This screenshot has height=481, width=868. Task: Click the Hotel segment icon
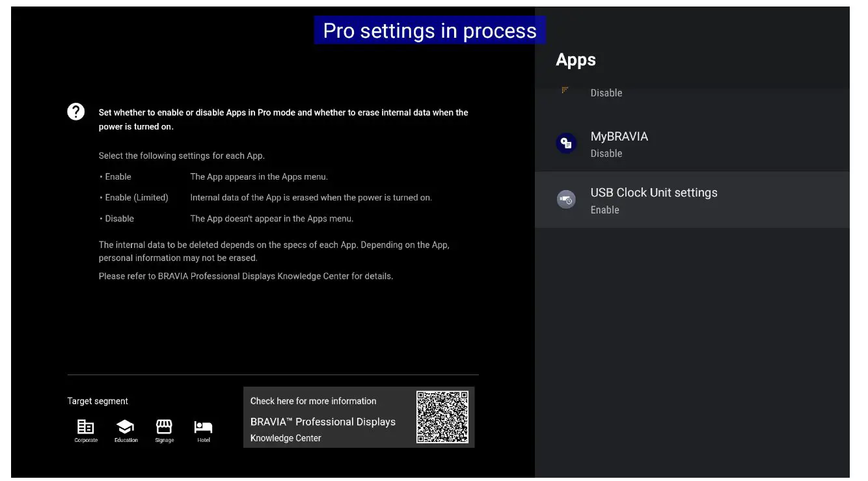pos(204,430)
